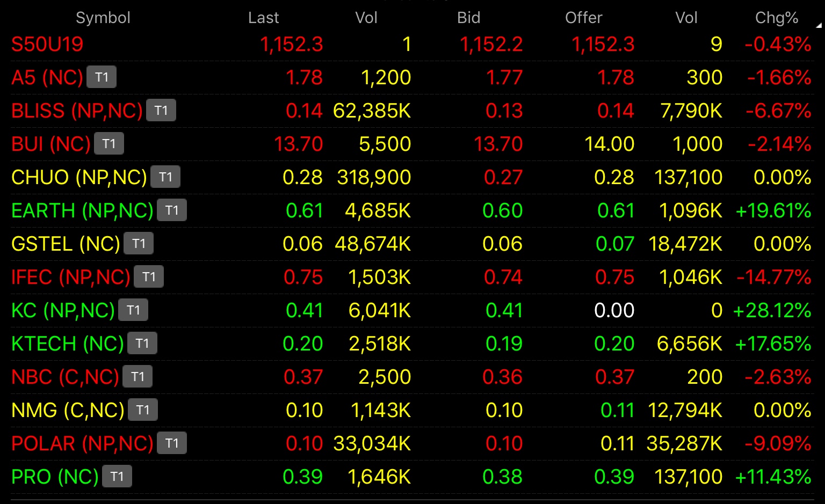Sort by the Chg% column header

click(x=777, y=18)
